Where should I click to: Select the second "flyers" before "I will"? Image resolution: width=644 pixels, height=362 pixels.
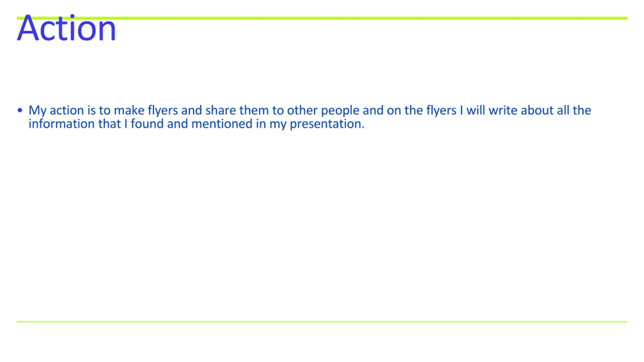click(x=441, y=111)
